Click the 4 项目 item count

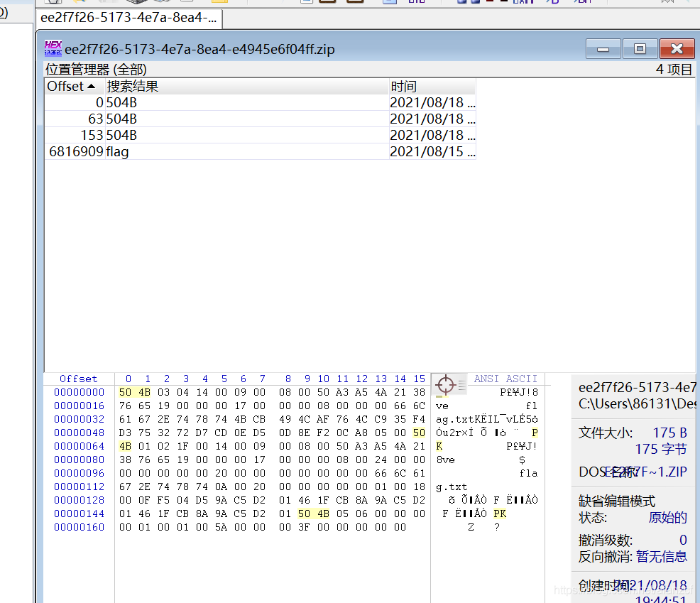[x=674, y=70]
